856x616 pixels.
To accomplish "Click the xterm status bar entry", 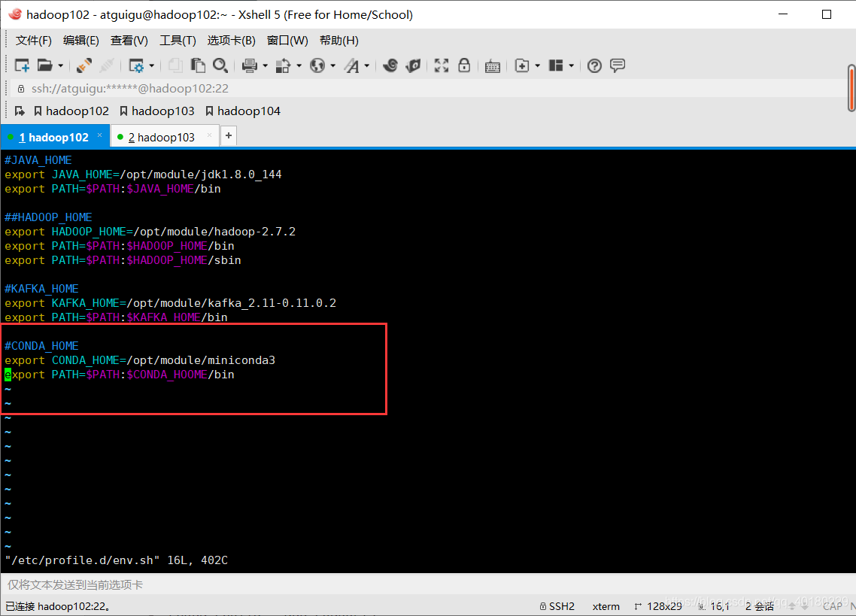I will tap(606, 606).
